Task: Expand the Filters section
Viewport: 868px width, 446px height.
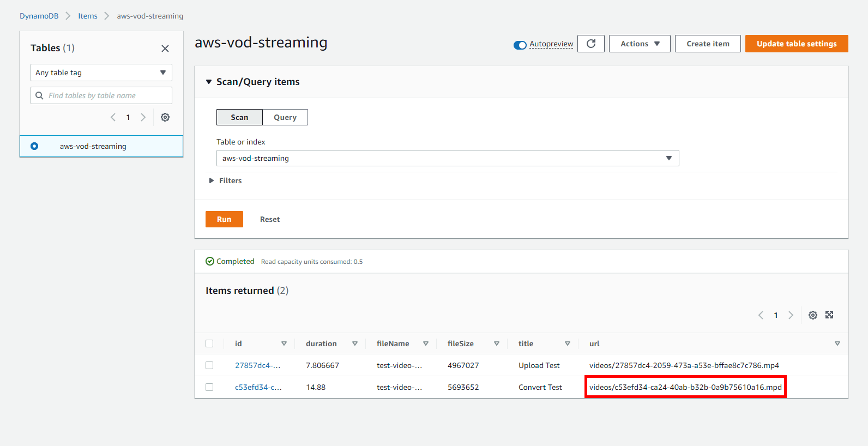Action: click(225, 180)
